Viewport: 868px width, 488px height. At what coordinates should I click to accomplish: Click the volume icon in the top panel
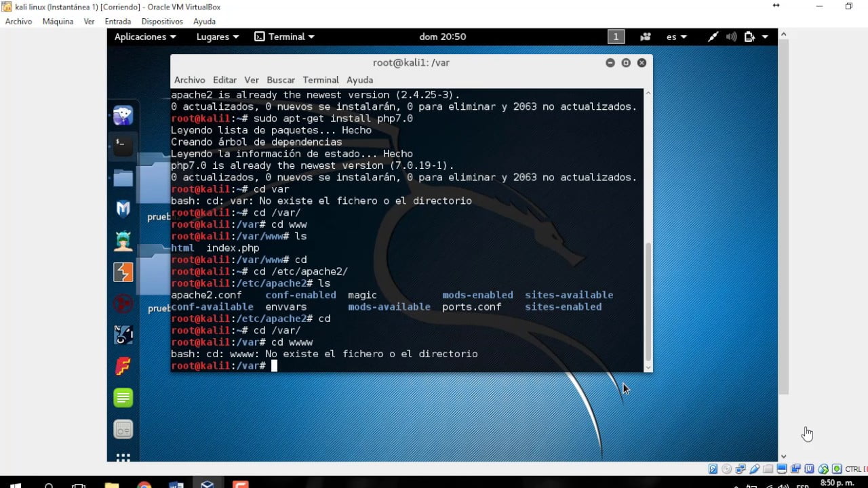[x=731, y=37]
